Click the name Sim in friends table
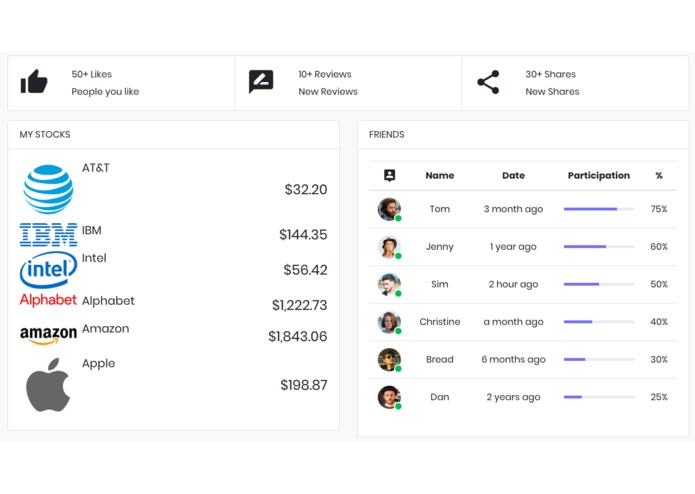Screen dimensions: 695x494 coord(440,284)
